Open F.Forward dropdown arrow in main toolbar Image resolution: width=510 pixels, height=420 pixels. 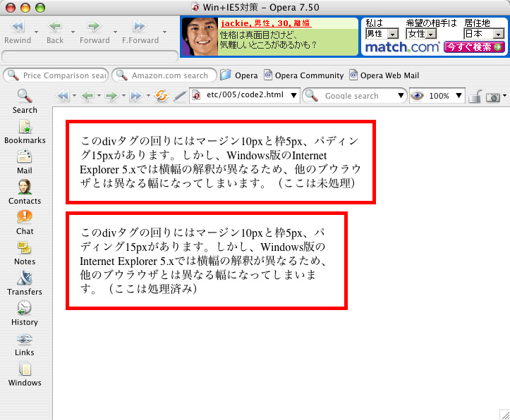(x=164, y=32)
